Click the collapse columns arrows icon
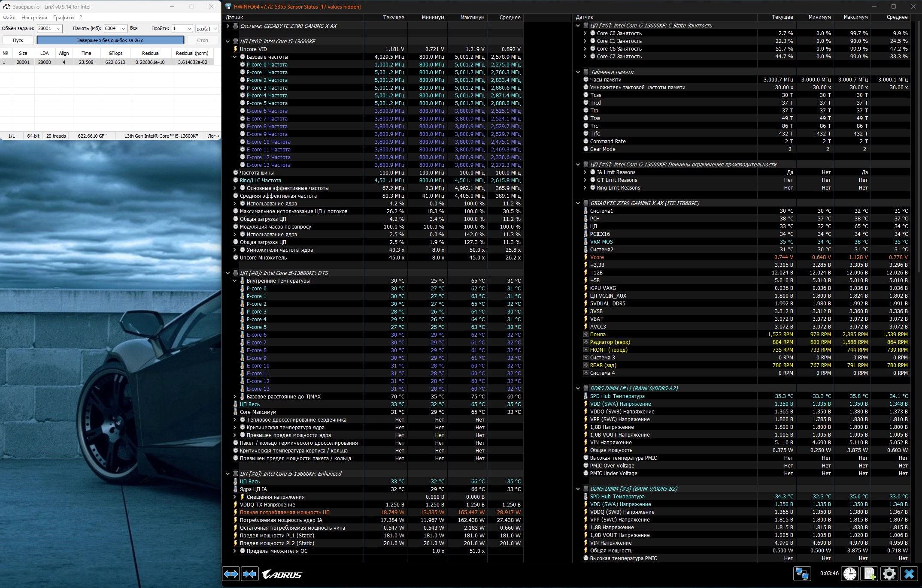This screenshot has height=588, width=922. pos(249,574)
